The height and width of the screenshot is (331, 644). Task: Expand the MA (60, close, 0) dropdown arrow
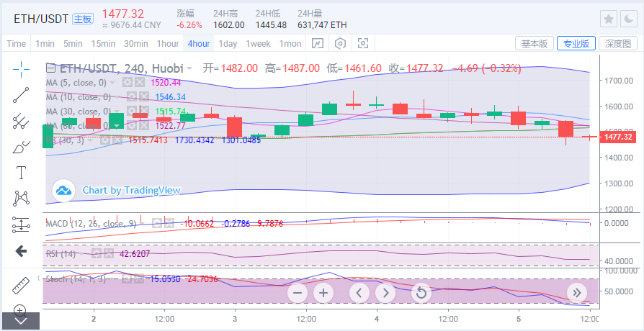116,126
